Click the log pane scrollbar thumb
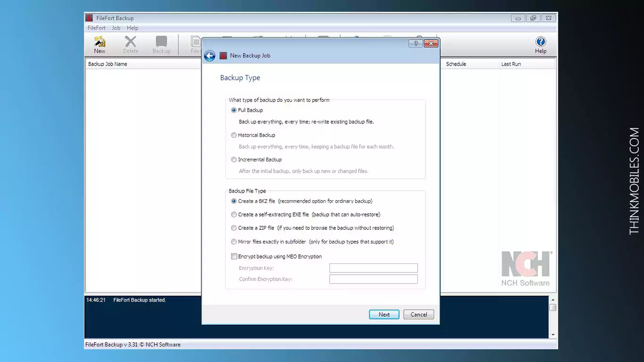This screenshot has height=362, width=644. [x=553, y=307]
